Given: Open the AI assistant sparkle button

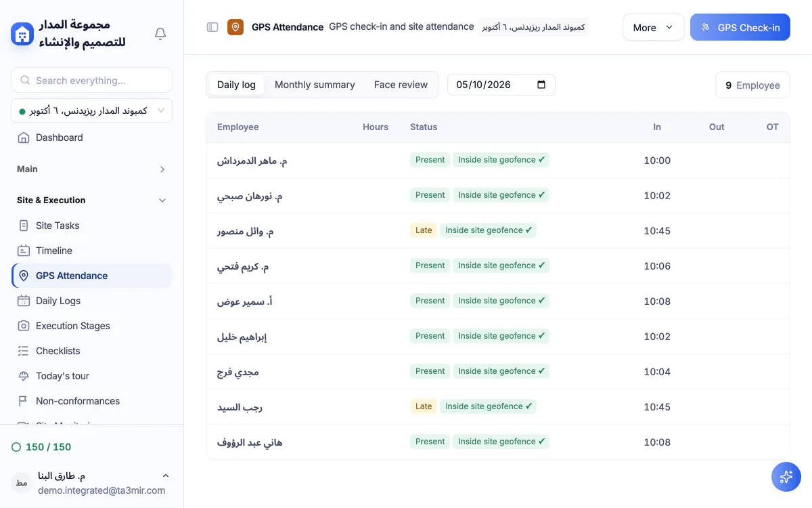Looking at the screenshot, I should point(786,477).
